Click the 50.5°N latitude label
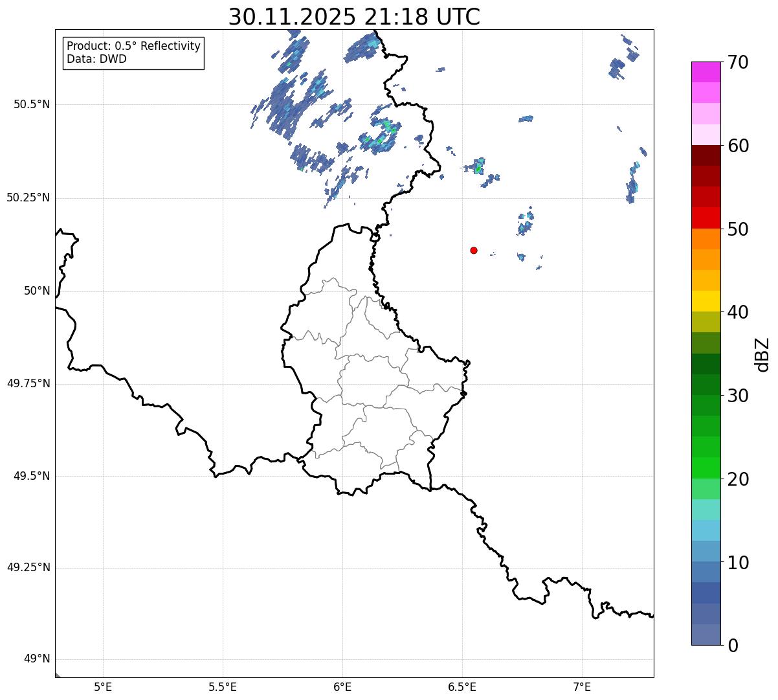The height and width of the screenshot is (700, 778). coord(32,104)
